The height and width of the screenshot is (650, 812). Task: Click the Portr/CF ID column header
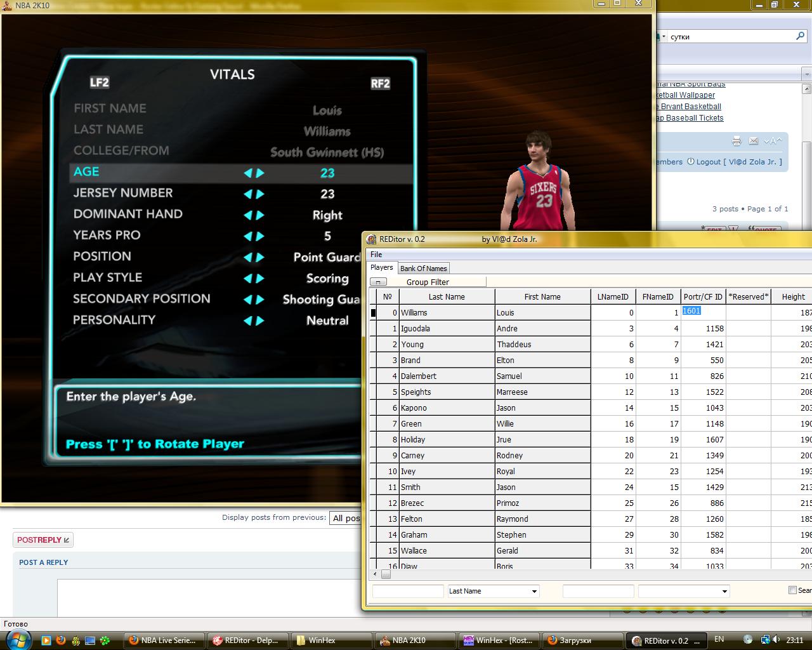[703, 296]
